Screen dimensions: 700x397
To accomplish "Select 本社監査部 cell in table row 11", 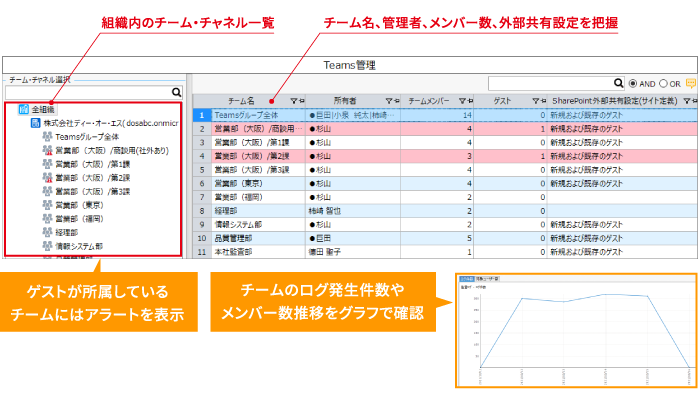I will (259, 252).
